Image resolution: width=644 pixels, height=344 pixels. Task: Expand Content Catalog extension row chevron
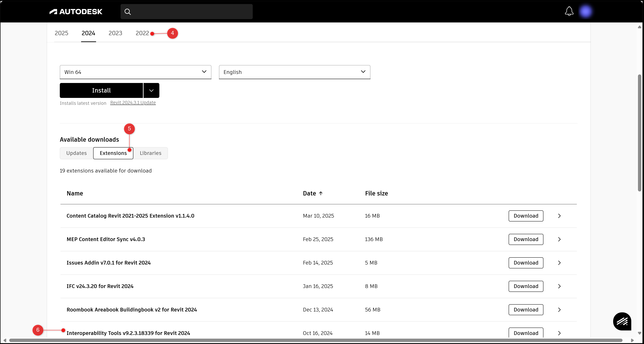coord(559,216)
